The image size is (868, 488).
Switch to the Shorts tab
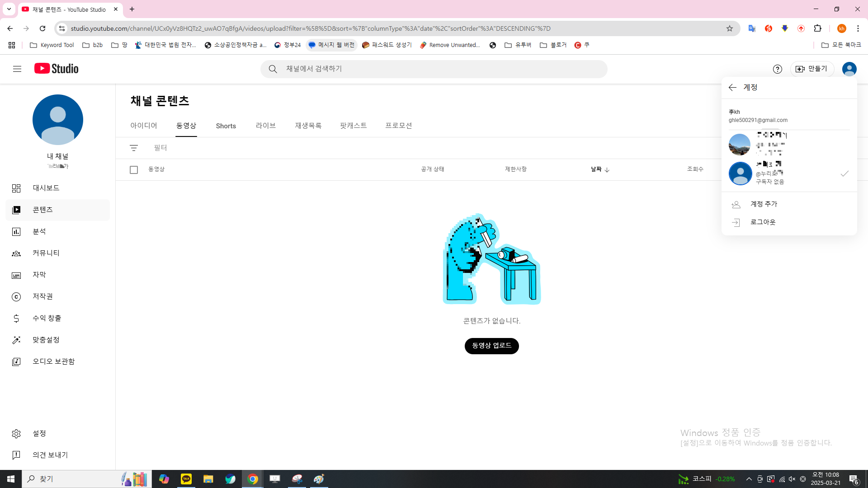[226, 126]
